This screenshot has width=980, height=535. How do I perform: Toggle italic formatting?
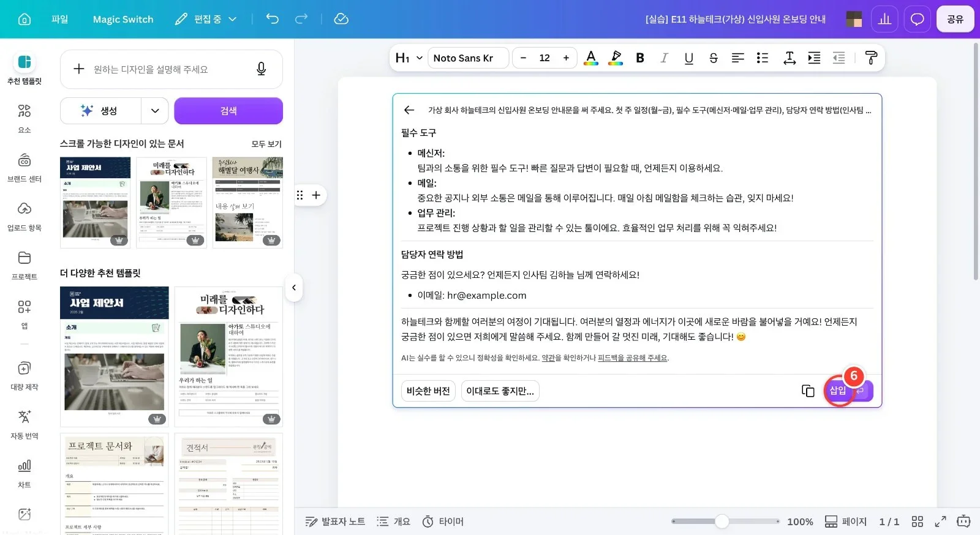click(665, 58)
